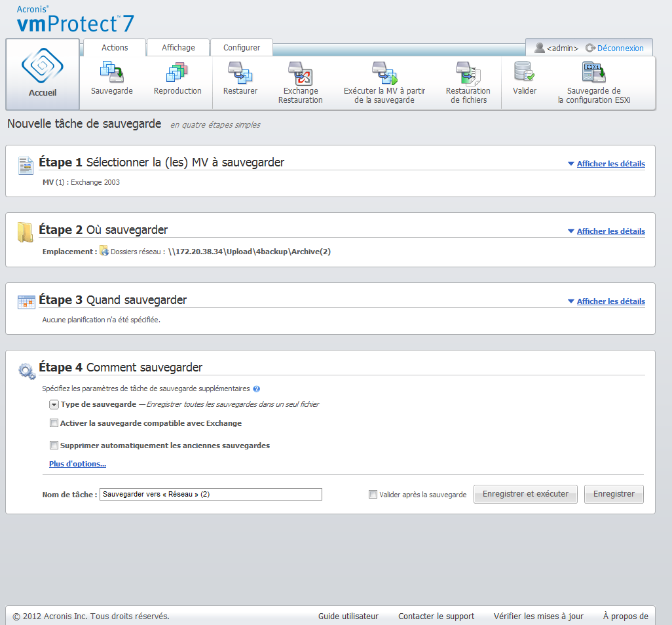Click the network folder icon beside Dossiers réseau

click(104, 251)
